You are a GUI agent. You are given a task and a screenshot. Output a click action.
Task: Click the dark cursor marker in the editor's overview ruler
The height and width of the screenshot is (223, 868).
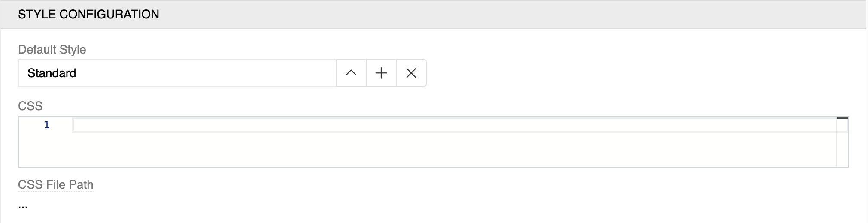tap(842, 118)
